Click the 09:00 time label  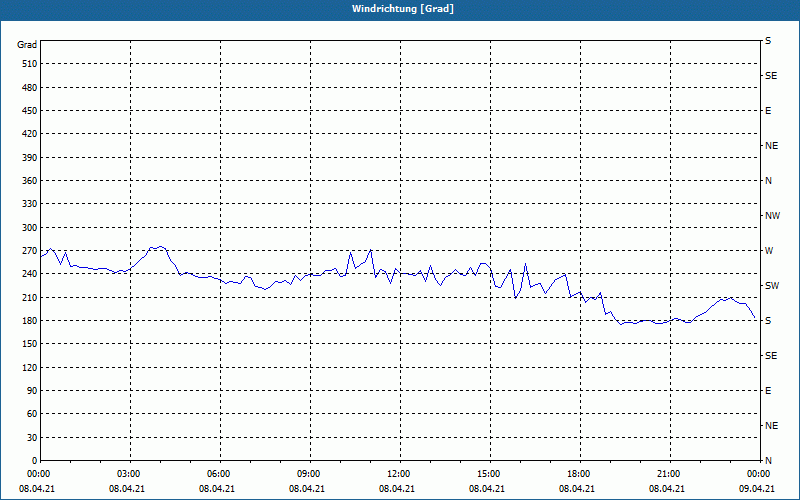point(308,474)
